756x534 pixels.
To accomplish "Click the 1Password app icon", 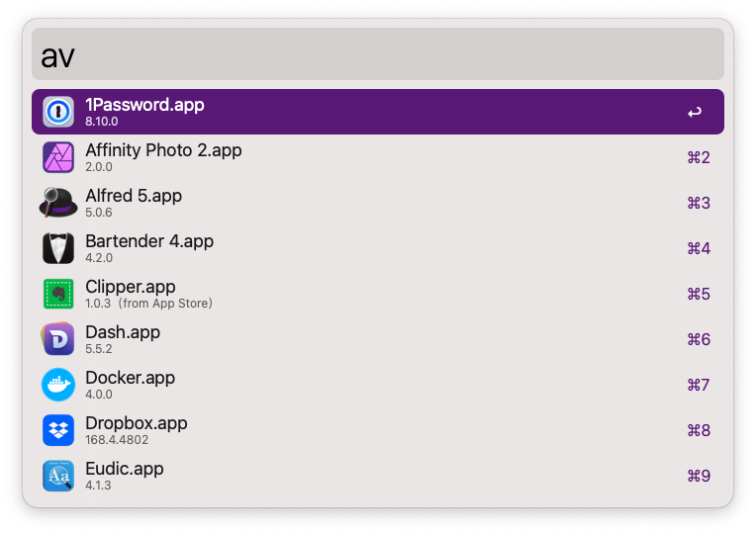I will click(x=58, y=112).
